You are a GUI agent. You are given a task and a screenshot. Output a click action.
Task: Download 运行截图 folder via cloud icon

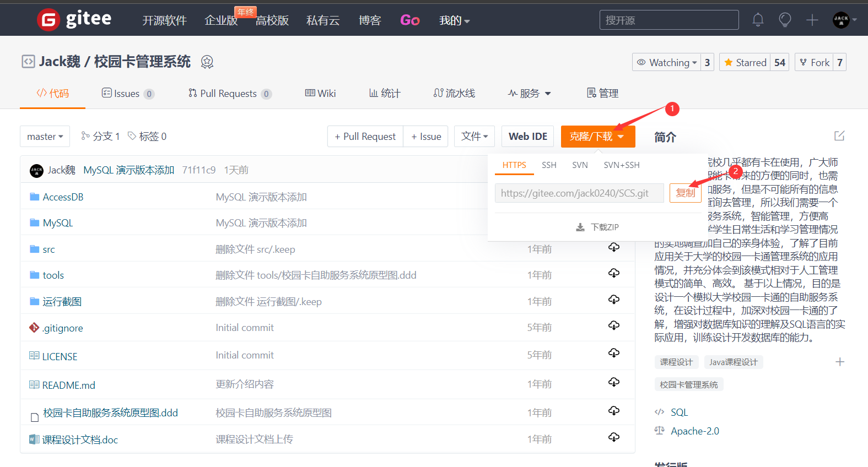coord(614,300)
